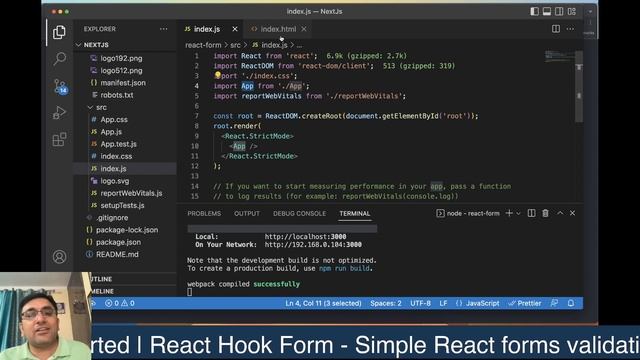Create a new terminal with plus icon
The width and height of the screenshot is (640, 360).
[x=509, y=213]
